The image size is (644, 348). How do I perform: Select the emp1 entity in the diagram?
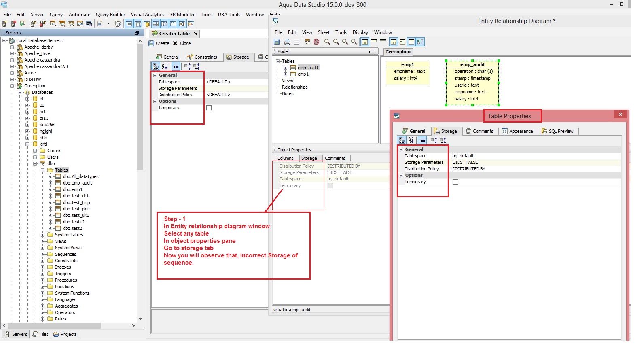coord(407,73)
